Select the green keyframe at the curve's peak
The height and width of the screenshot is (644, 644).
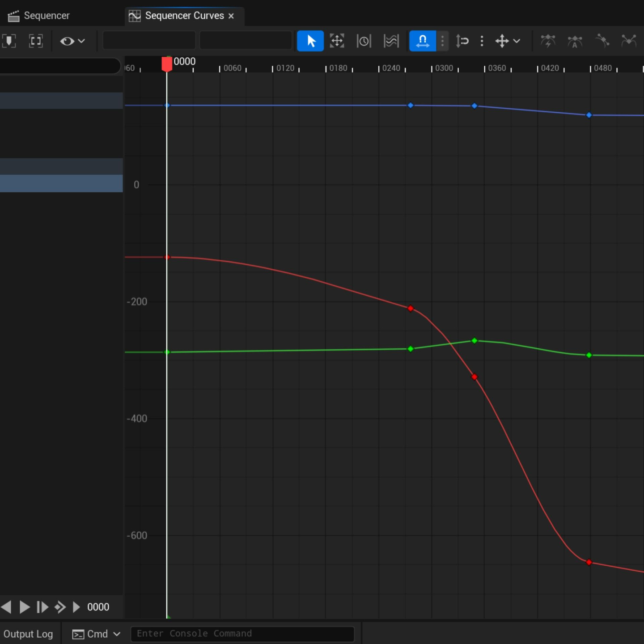(475, 341)
